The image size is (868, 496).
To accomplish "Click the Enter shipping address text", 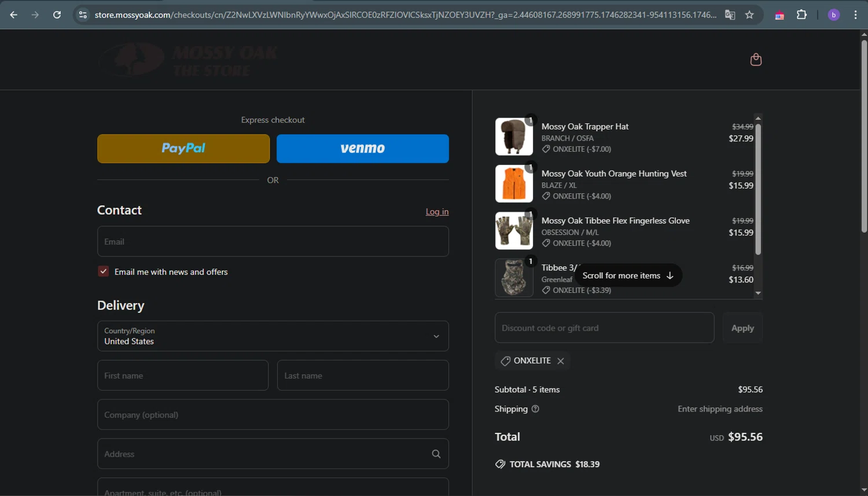I will 720,409.
